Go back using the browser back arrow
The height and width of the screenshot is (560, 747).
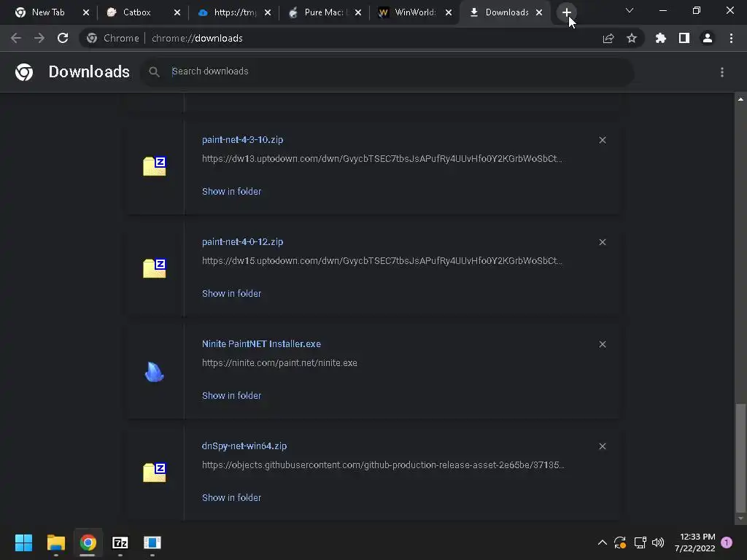click(16, 38)
